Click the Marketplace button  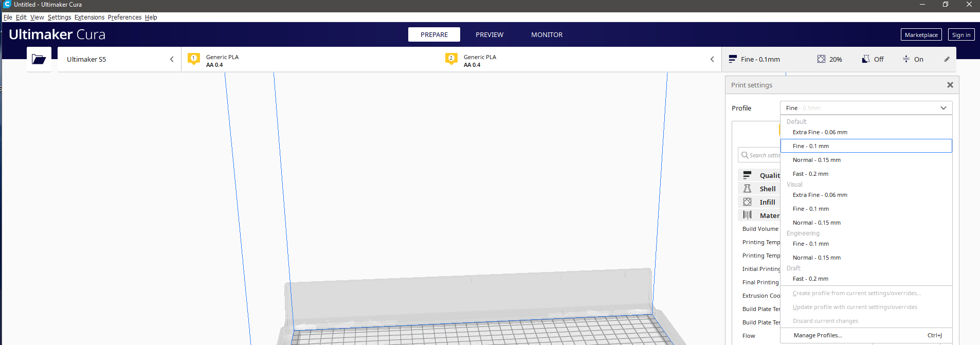(x=921, y=34)
